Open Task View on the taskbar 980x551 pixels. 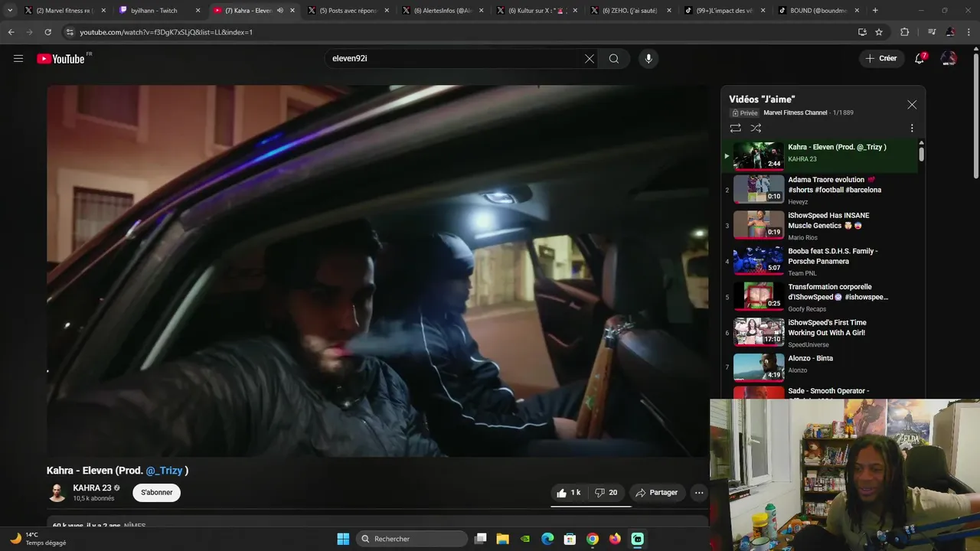[481, 539]
